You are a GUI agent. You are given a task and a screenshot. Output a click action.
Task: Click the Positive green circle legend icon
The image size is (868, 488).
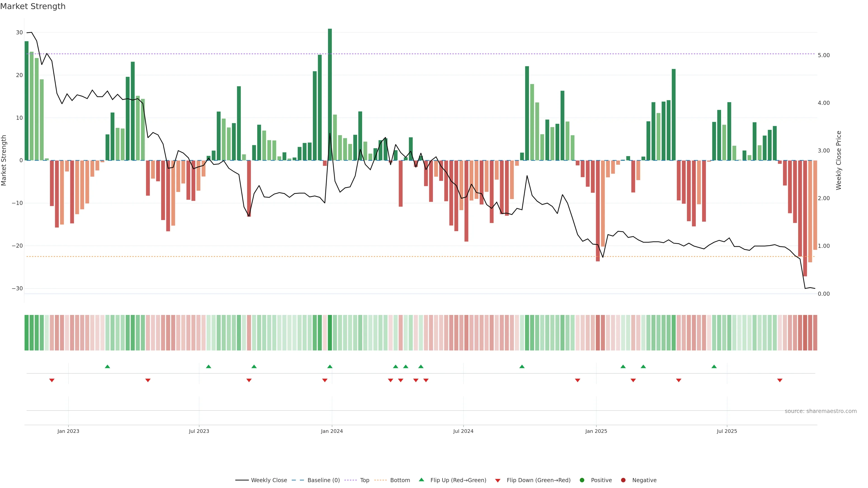582,480
